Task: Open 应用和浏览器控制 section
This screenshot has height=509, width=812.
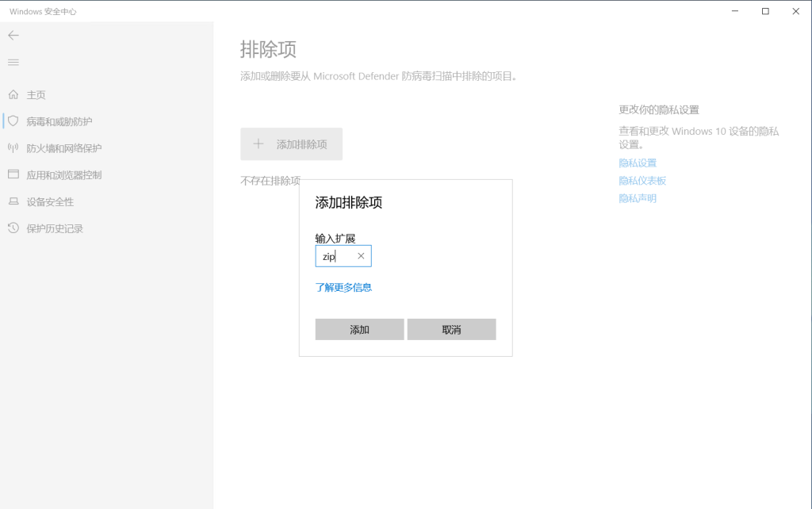Action: (63, 175)
